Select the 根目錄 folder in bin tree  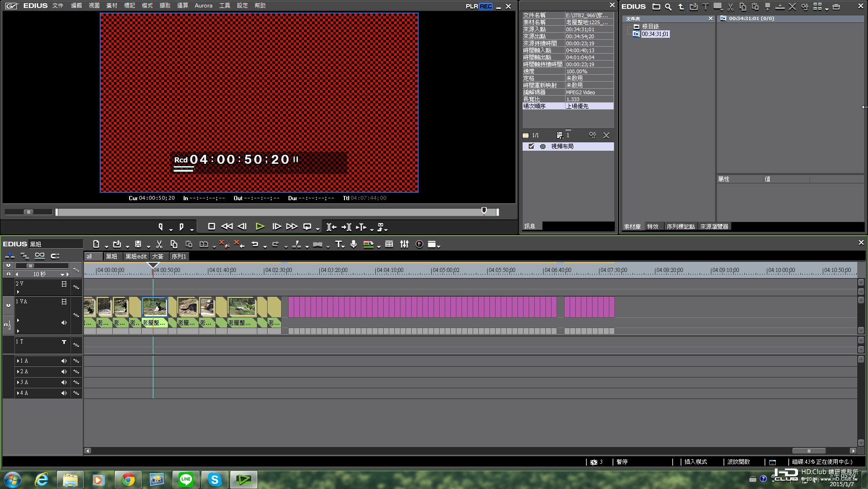pyautogui.click(x=650, y=27)
